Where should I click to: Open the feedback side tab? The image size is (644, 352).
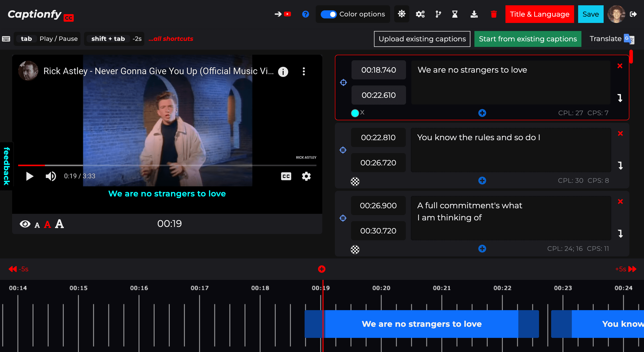click(7, 166)
